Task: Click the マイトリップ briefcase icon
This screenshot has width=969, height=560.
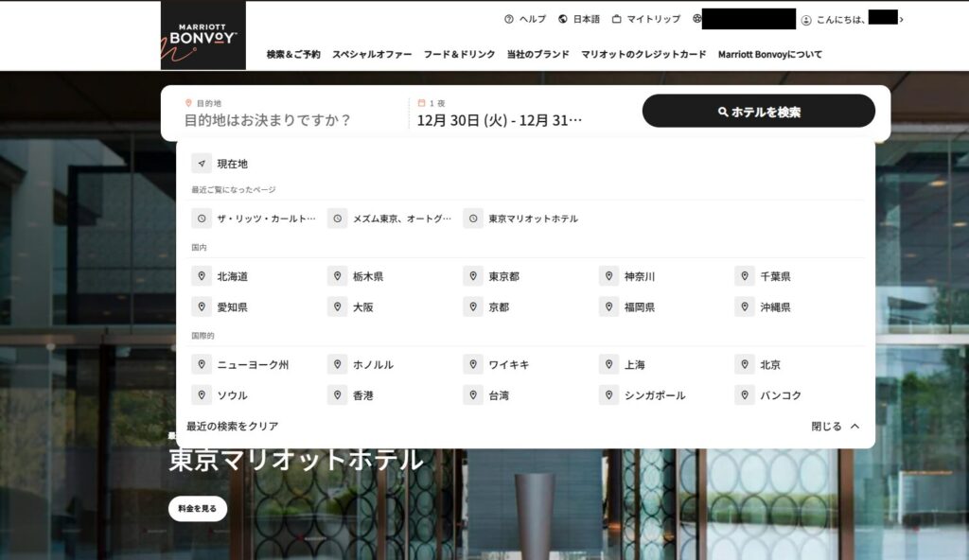Action: [x=615, y=18]
